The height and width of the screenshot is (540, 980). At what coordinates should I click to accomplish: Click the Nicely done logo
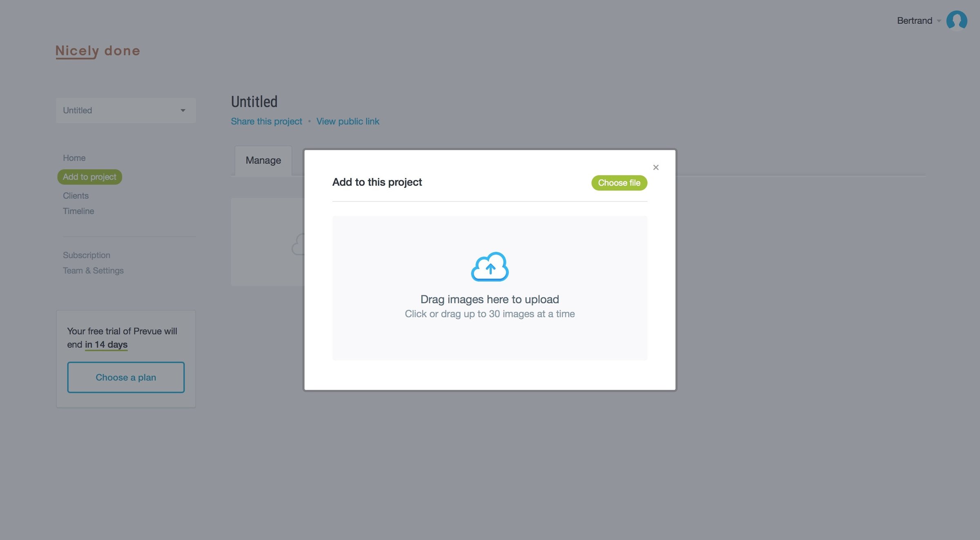(x=98, y=51)
